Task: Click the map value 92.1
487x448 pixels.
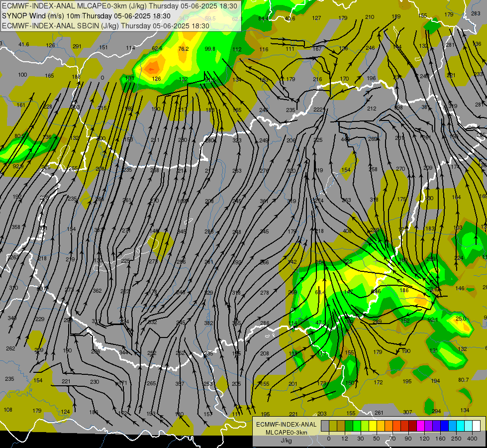Action: point(433,320)
